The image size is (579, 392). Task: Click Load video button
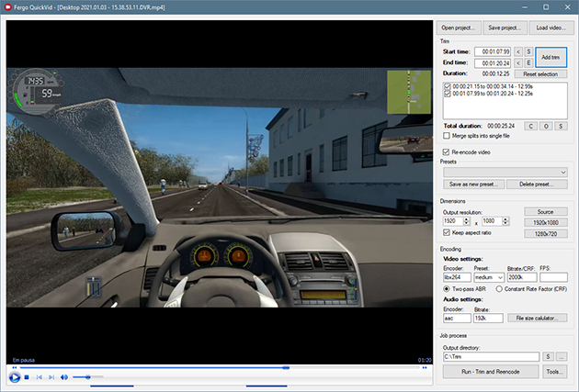click(551, 28)
